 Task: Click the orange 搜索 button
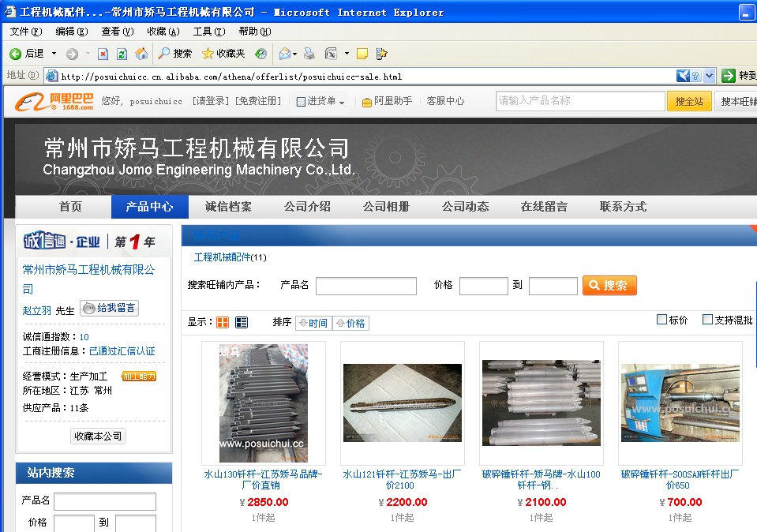click(609, 285)
